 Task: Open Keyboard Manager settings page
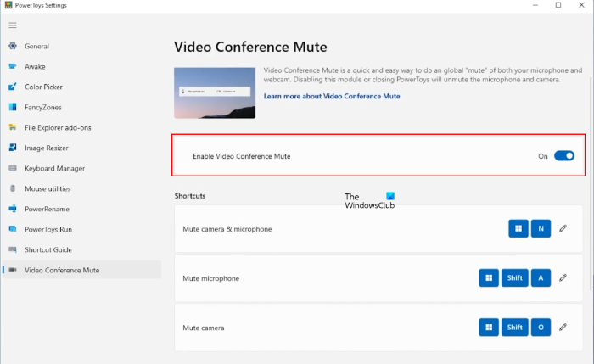54,169
